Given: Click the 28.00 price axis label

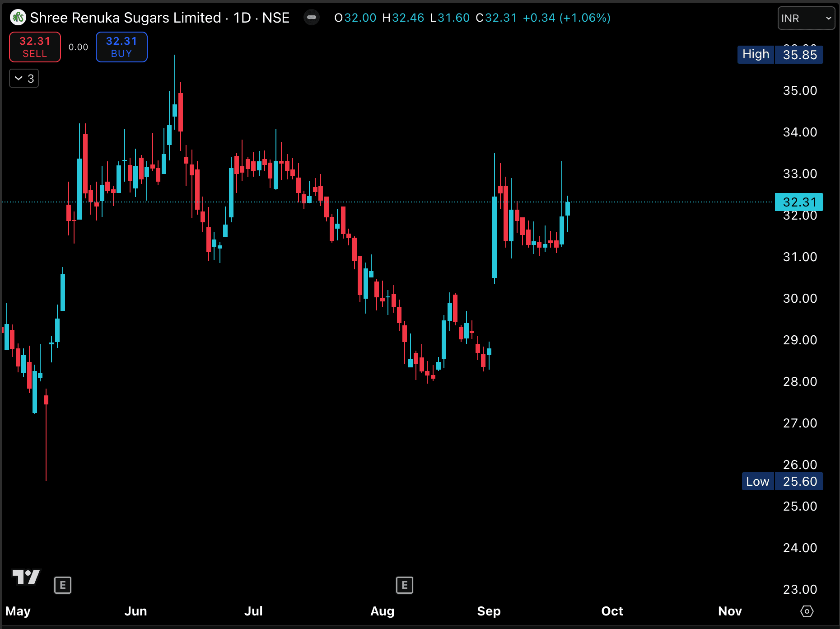Looking at the screenshot, I should (x=800, y=381).
